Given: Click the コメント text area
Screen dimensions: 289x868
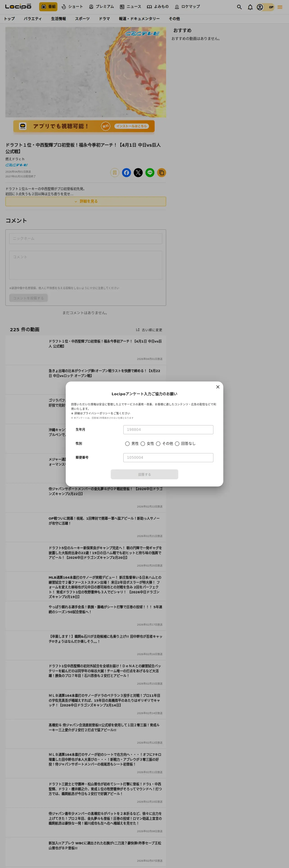Looking at the screenshot, I should click(x=86, y=265).
